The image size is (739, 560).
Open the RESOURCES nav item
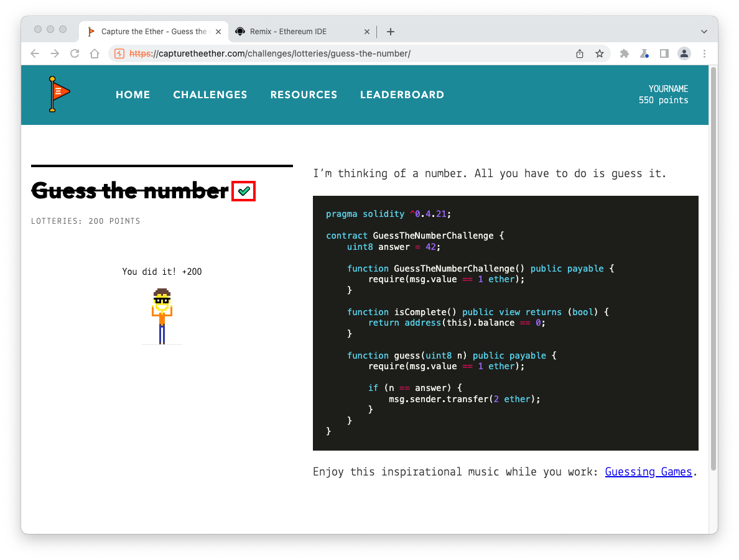[x=304, y=94]
